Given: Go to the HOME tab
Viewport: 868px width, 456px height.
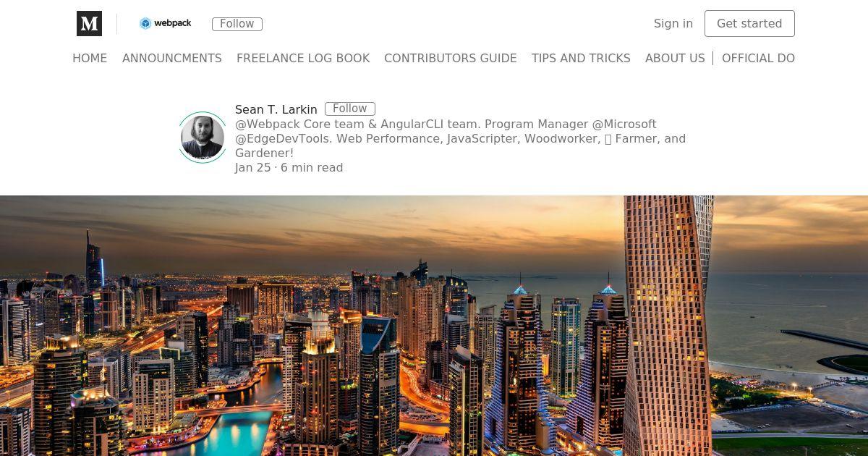Looking at the screenshot, I should [x=90, y=58].
